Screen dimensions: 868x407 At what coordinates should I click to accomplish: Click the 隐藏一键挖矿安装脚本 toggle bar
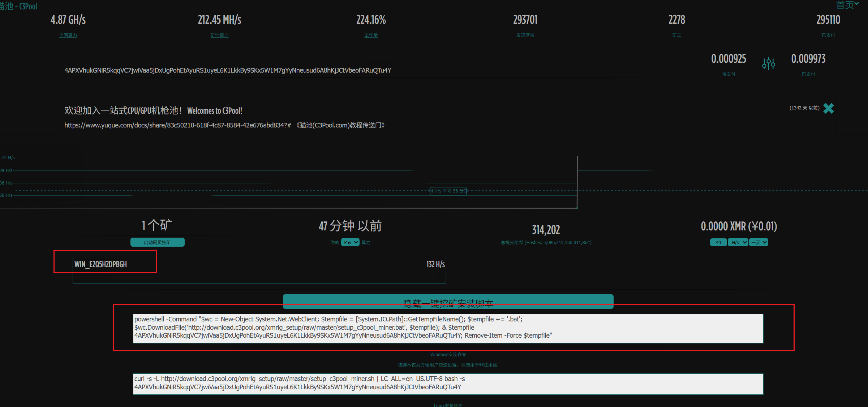448,302
